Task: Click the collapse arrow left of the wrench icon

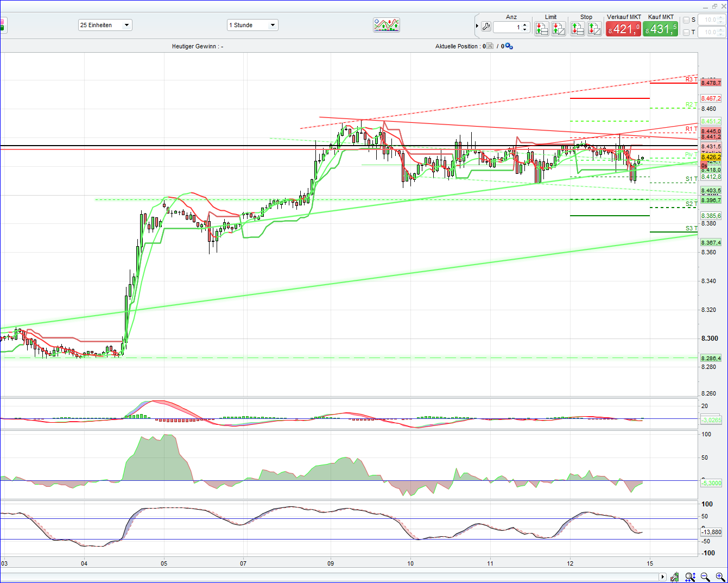Action: [477, 26]
